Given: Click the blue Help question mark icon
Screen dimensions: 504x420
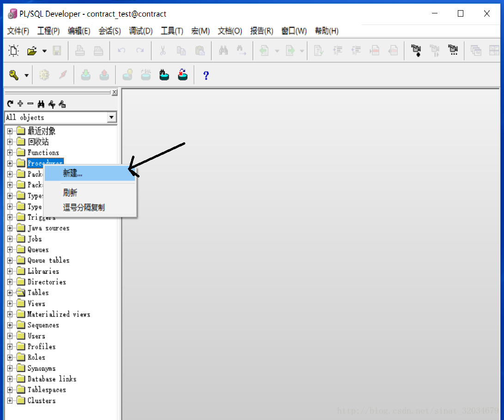Looking at the screenshot, I should 206,76.
